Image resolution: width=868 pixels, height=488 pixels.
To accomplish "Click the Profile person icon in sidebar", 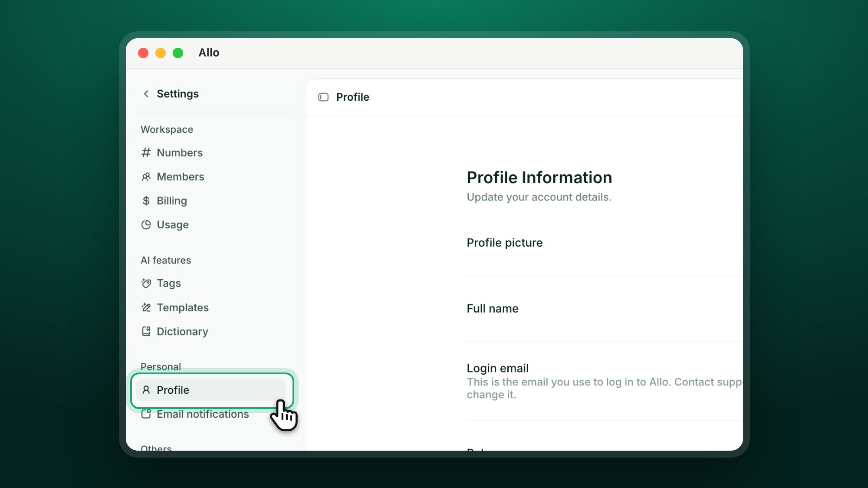I will 146,390.
